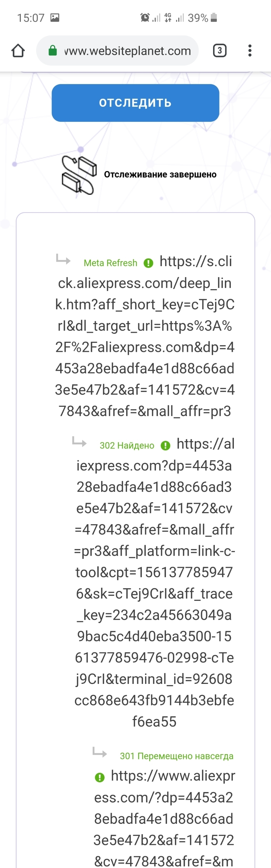Select the Meta Refresh status label
This screenshot has width=271, height=868.
point(110,263)
